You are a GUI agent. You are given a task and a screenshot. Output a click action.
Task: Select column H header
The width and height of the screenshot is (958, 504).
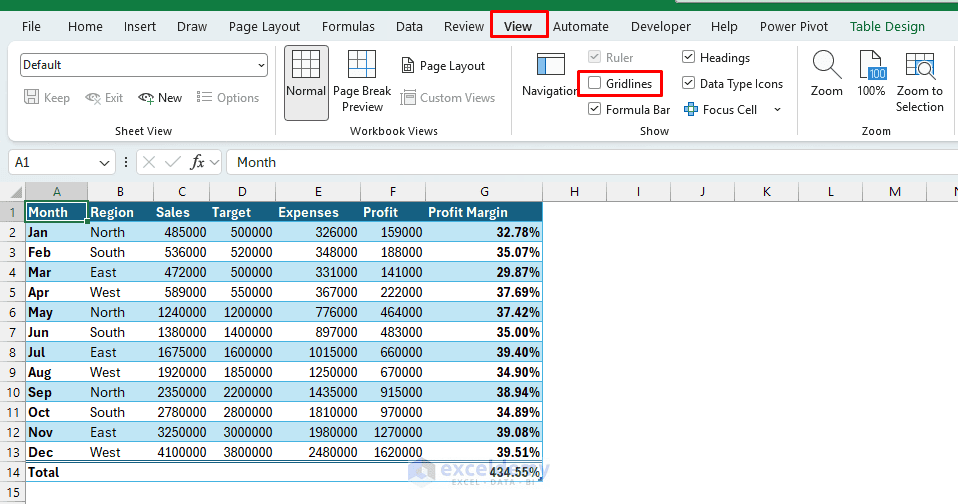click(x=574, y=191)
